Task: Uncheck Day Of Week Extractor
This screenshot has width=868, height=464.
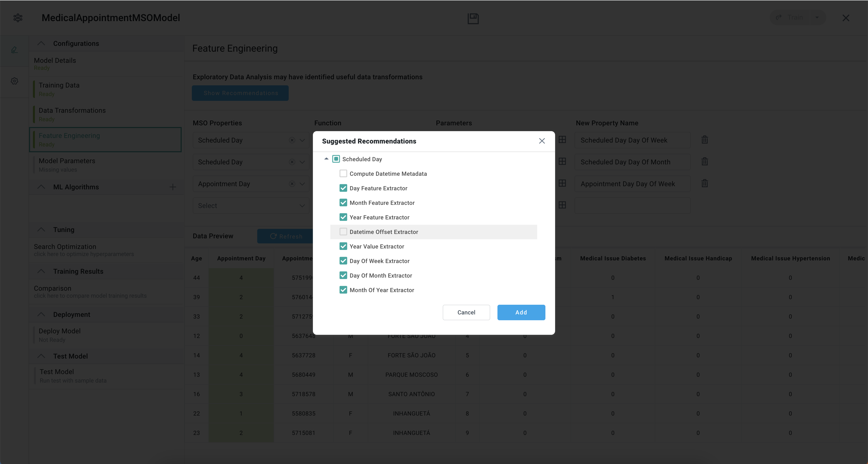Action: coord(343,261)
